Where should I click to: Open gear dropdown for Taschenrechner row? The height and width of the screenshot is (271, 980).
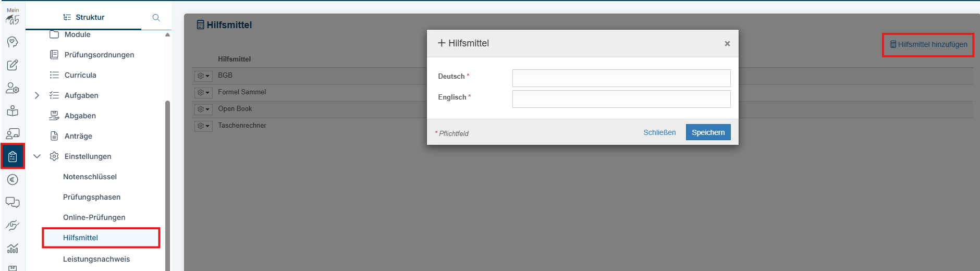pyautogui.click(x=203, y=126)
